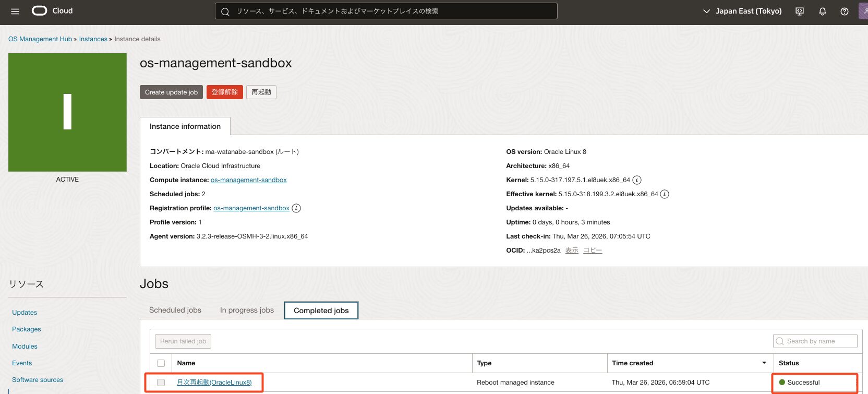Open the notifications bell
This screenshot has width=868, height=394.
[823, 11]
